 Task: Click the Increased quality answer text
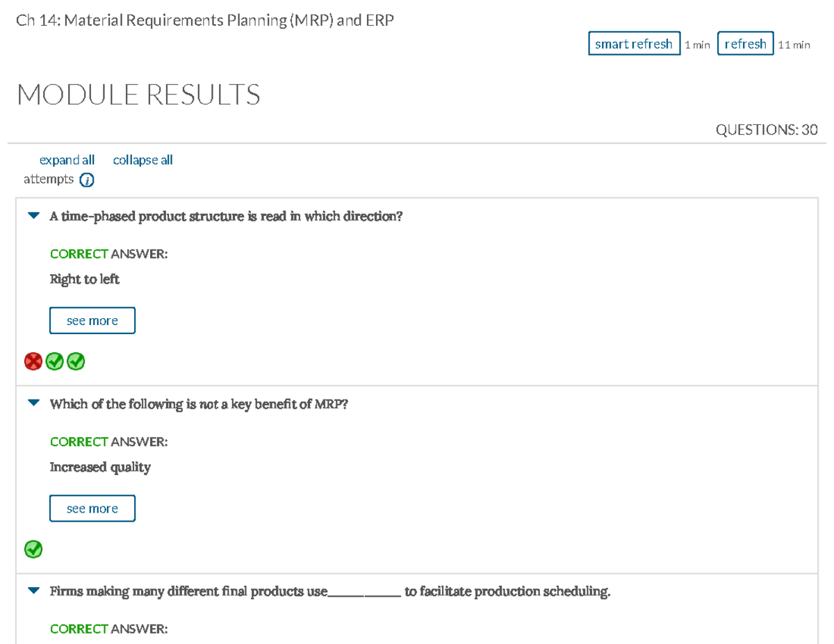coord(100,467)
